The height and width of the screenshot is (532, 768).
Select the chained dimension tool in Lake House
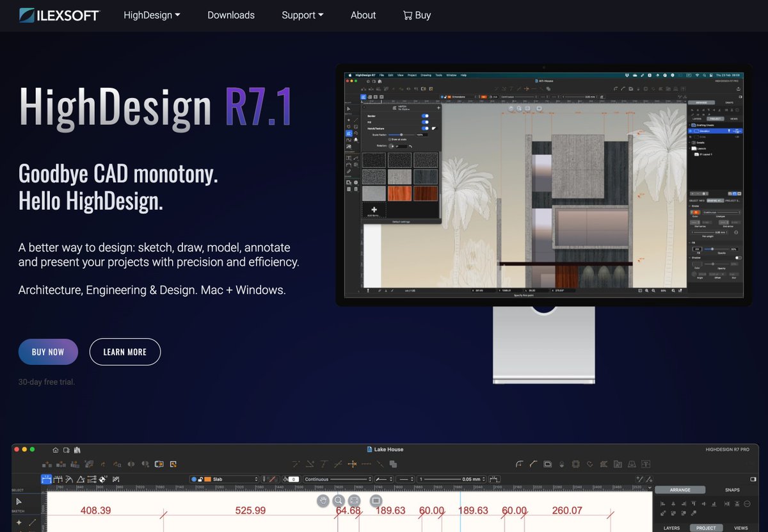point(58,479)
